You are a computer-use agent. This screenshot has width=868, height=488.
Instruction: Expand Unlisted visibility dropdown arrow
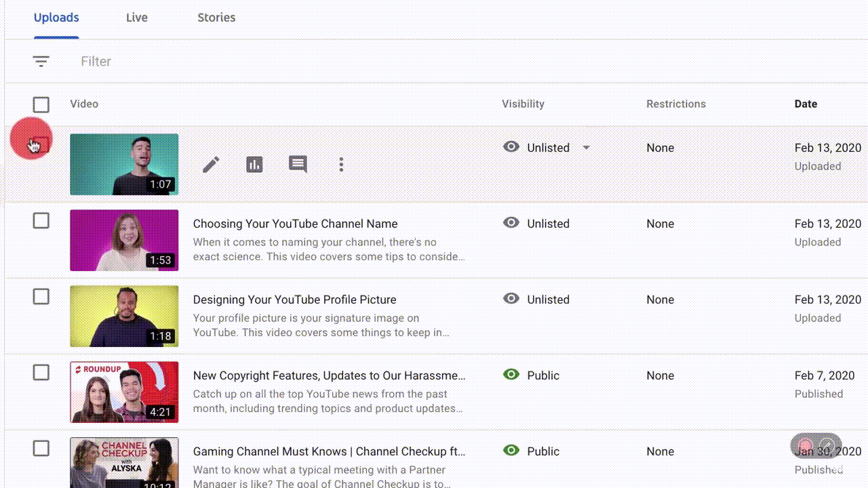click(x=587, y=148)
